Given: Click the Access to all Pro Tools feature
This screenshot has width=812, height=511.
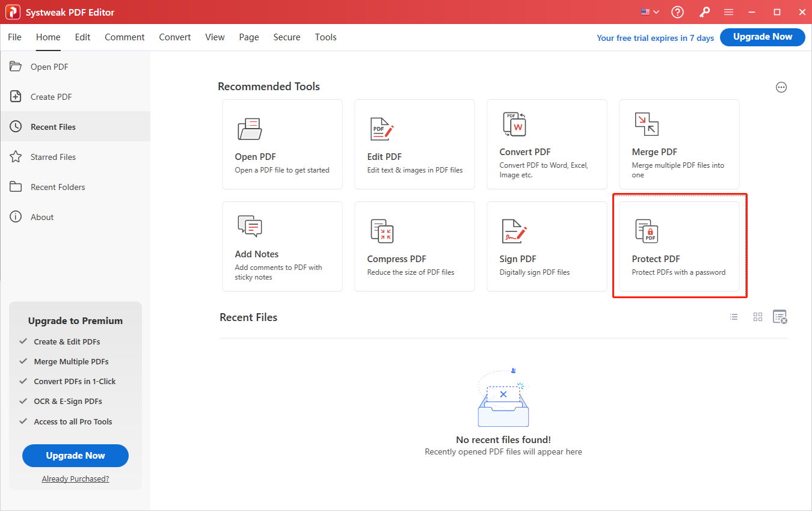Looking at the screenshot, I should coord(73,421).
